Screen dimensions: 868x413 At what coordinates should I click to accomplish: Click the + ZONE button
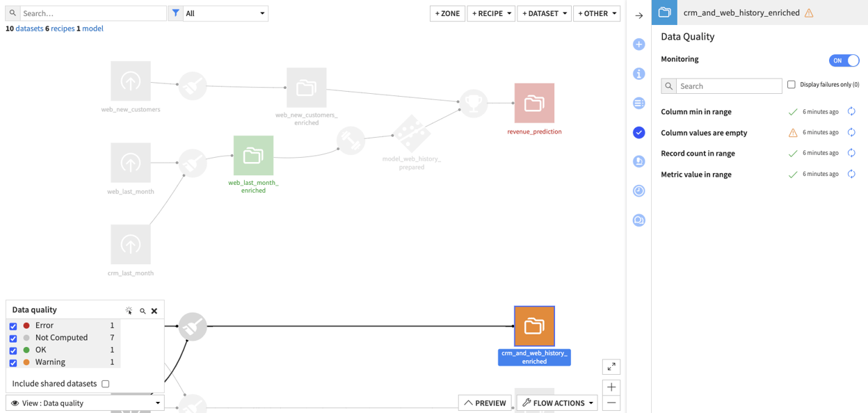click(447, 13)
